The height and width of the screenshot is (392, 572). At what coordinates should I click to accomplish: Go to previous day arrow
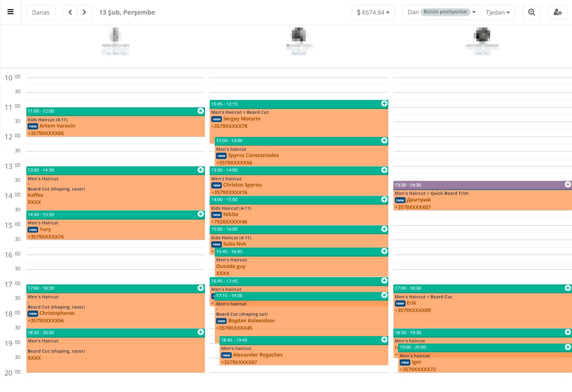pyautogui.click(x=70, y=12)
